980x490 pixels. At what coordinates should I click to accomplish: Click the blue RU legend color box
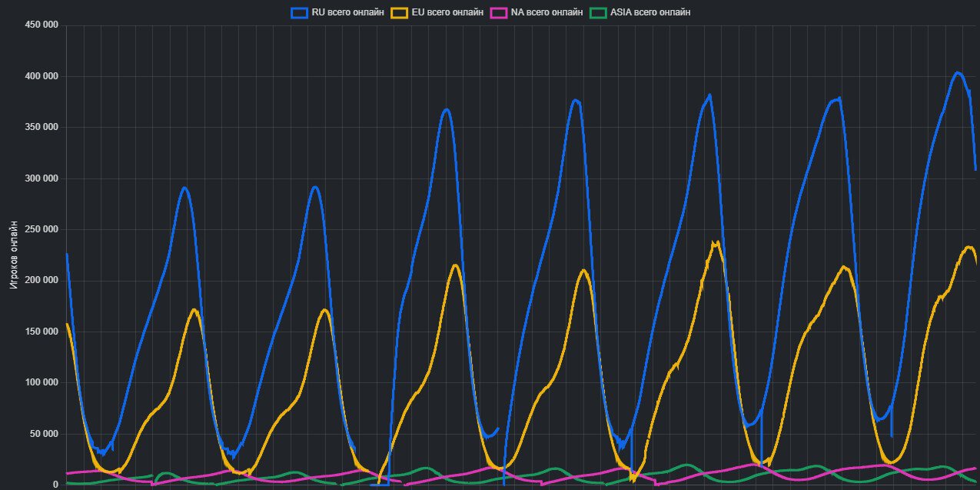299,12
